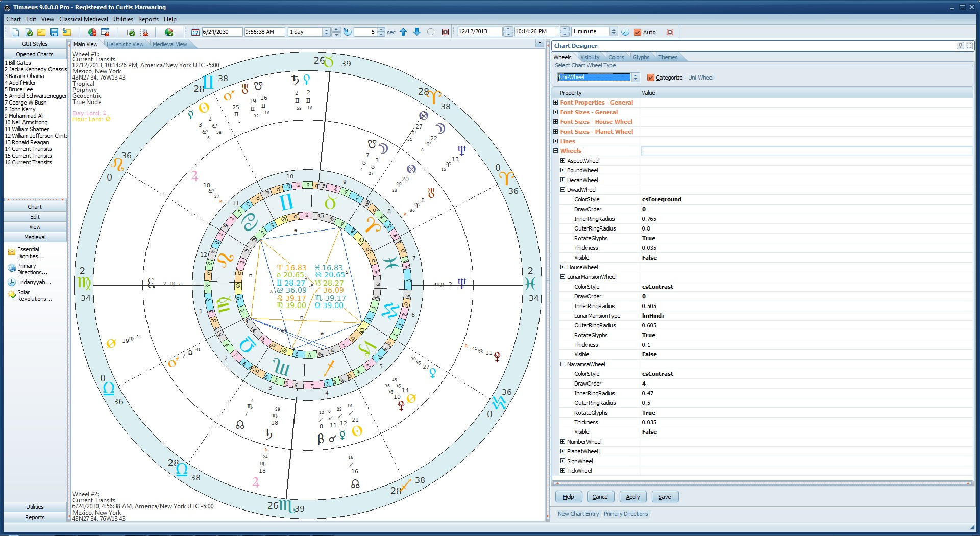Open chart file folder icon
The width and height of the screenshot is (980, 536).
tap(41, 32)
